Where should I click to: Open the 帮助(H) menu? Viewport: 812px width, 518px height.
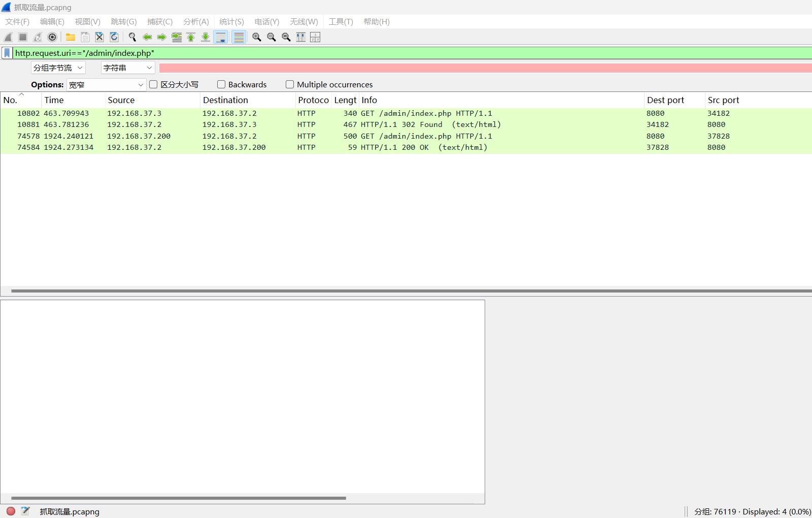(377, 21)
